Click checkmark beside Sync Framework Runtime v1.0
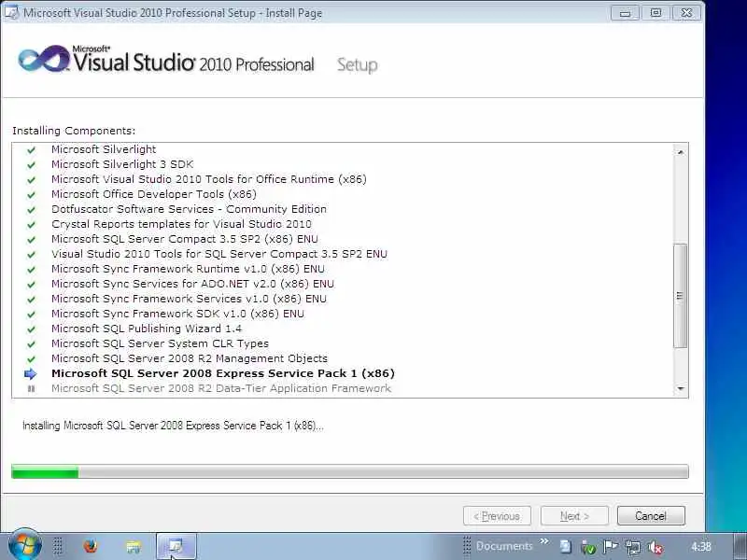 coord(32,270)
